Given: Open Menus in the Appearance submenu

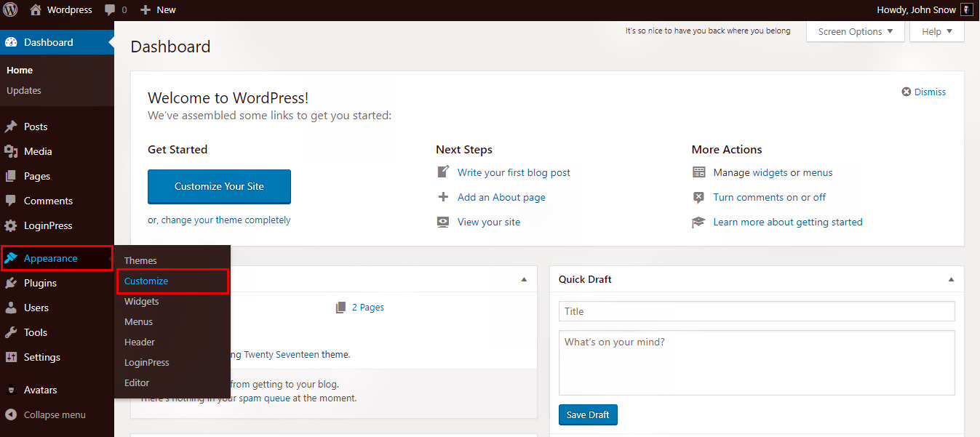Looking at the screenshot, I should [x=138, y=321].
